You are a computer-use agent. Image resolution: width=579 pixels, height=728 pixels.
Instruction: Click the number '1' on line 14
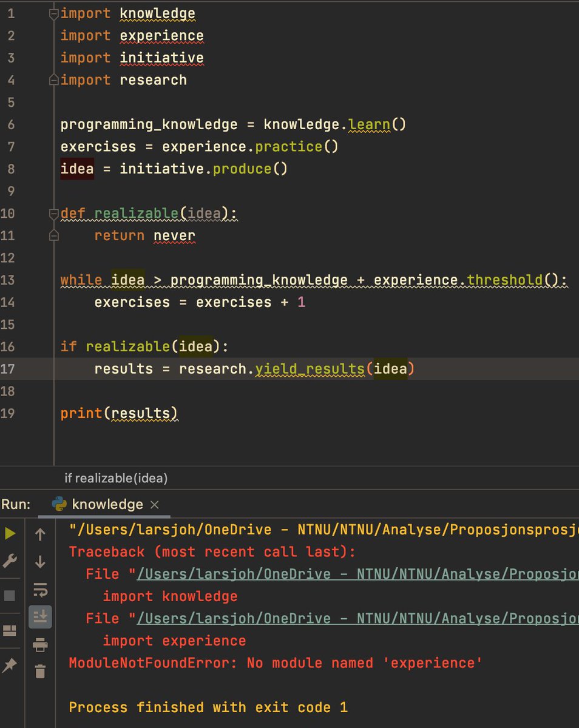[302, 302]
